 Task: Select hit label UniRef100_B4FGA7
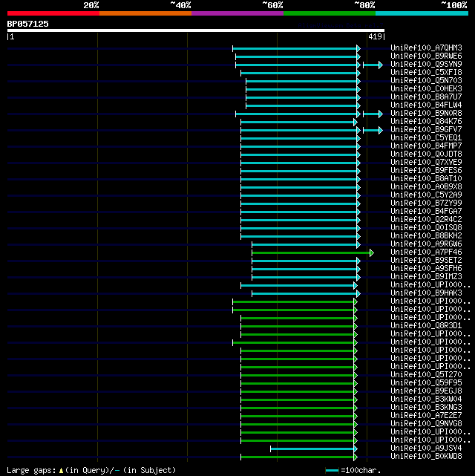click(x=426, y=212)
